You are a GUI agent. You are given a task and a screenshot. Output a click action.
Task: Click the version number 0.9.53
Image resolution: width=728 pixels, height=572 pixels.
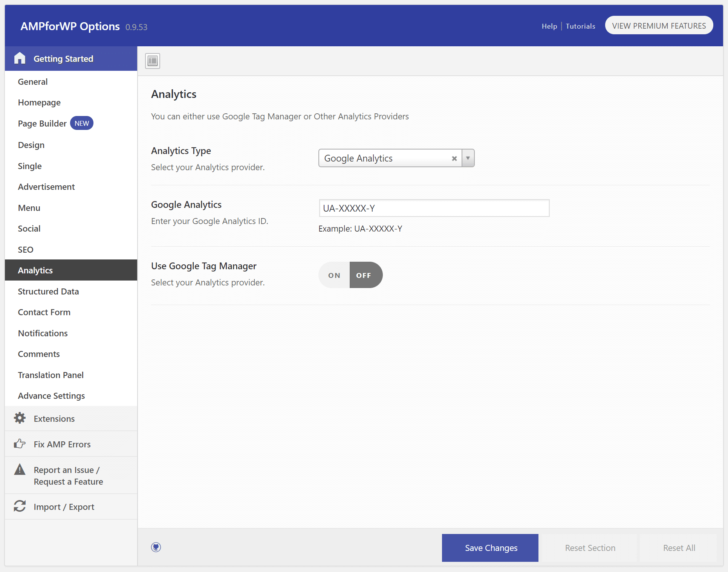click(x=136, y=27)
